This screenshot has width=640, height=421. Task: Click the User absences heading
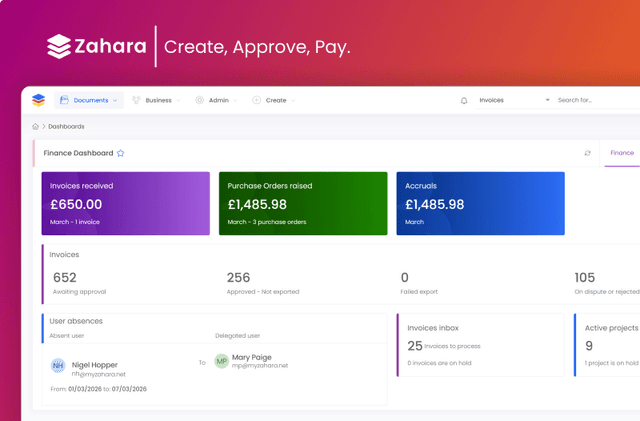tap(76, 321)
